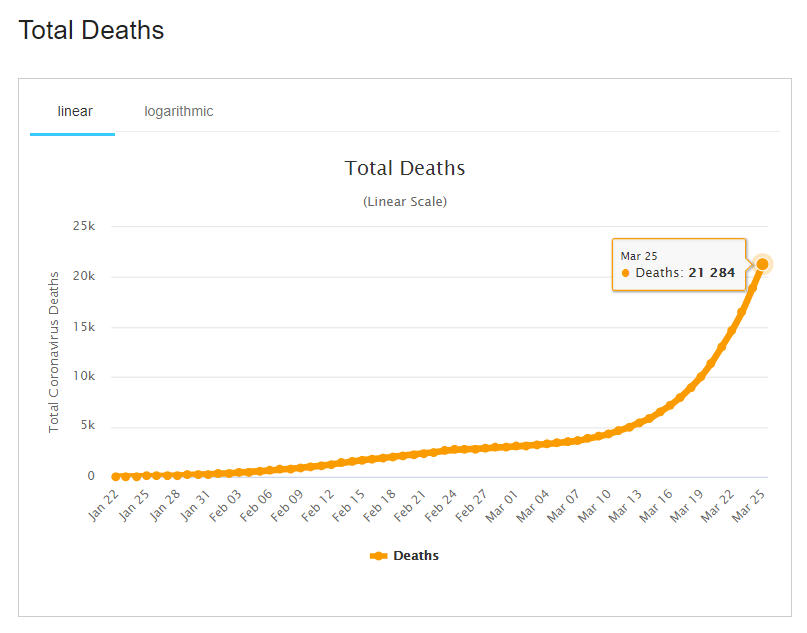The image size is (807, 633).
Task: Click the orange Deaths legend marker icon
Action: coord(379,556)
